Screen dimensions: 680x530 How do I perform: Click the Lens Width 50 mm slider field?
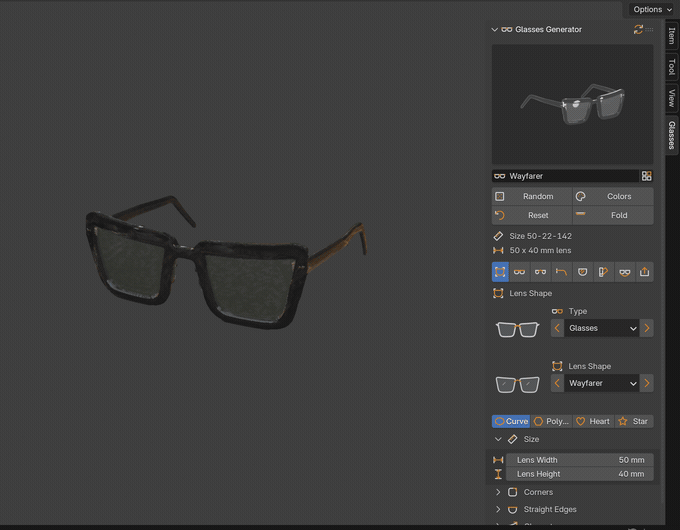click(x=579, y=460)
